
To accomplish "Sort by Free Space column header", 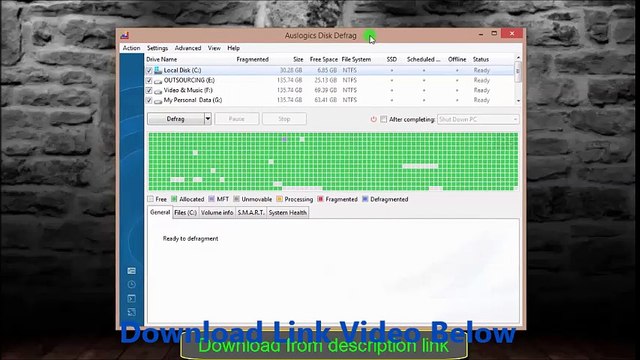I will [324, 60].
